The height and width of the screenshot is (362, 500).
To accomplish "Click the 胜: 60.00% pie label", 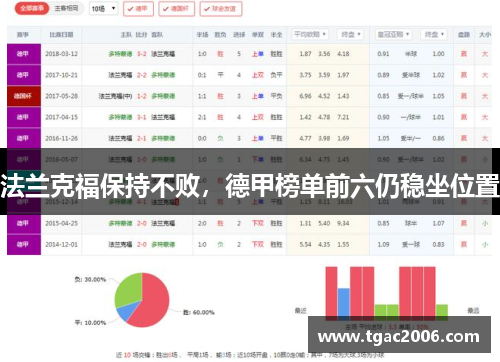I will pos(199,312).
